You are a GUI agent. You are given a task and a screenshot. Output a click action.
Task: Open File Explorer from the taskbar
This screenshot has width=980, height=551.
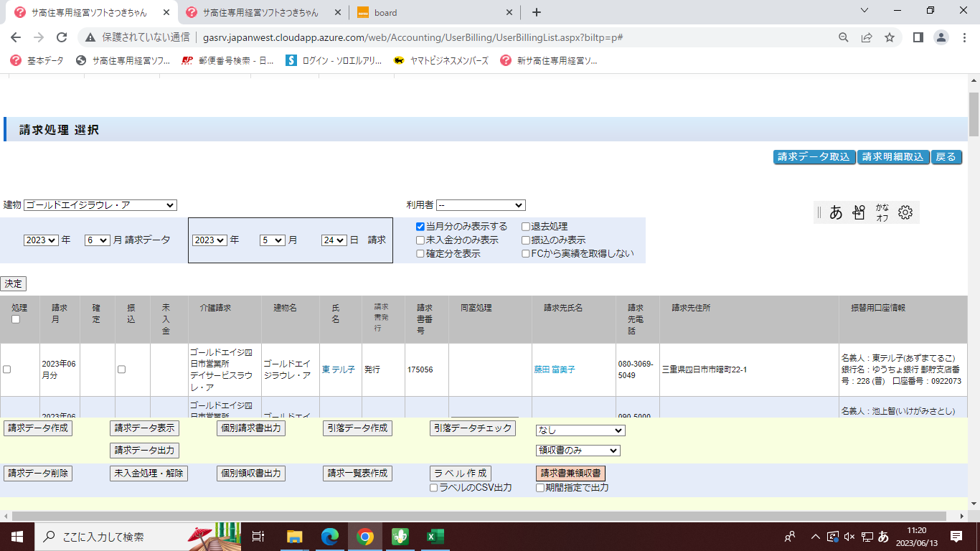pyautogui.click(x=294, y=536)
